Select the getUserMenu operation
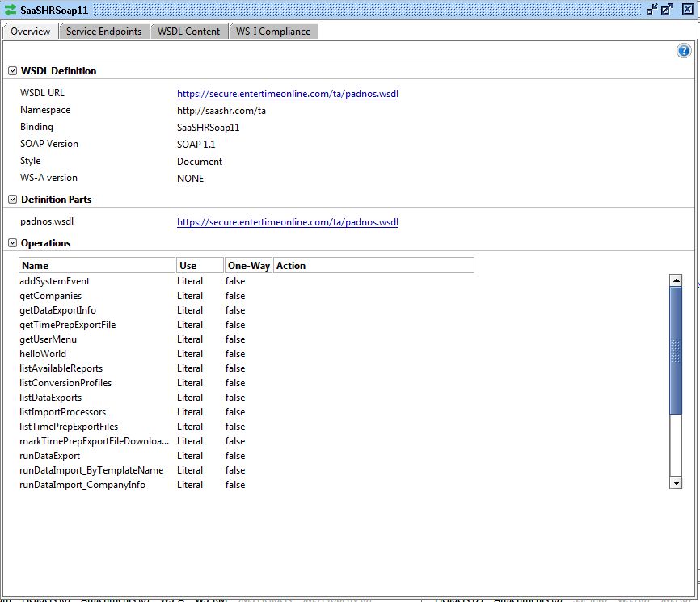The image size is (700, 602). click(48, 339)
